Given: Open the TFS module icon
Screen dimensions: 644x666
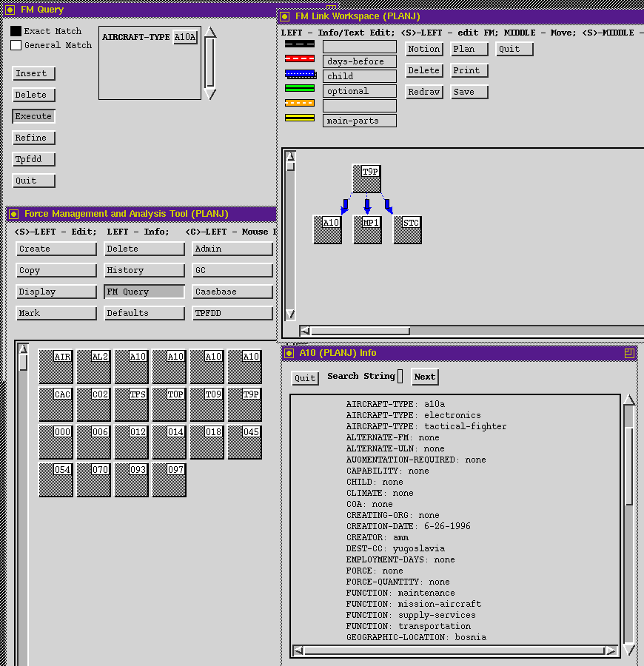Looking at the screenshot, I should point(131,404).
